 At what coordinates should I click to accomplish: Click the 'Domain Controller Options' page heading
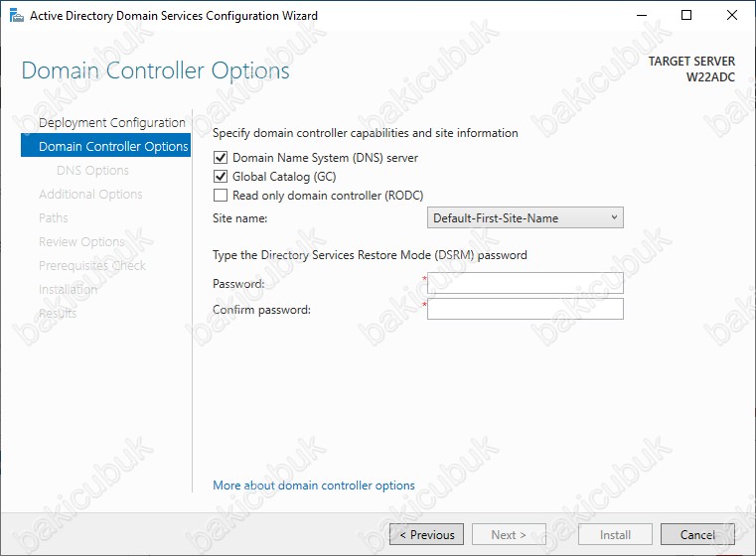click(x=156, y=70)
